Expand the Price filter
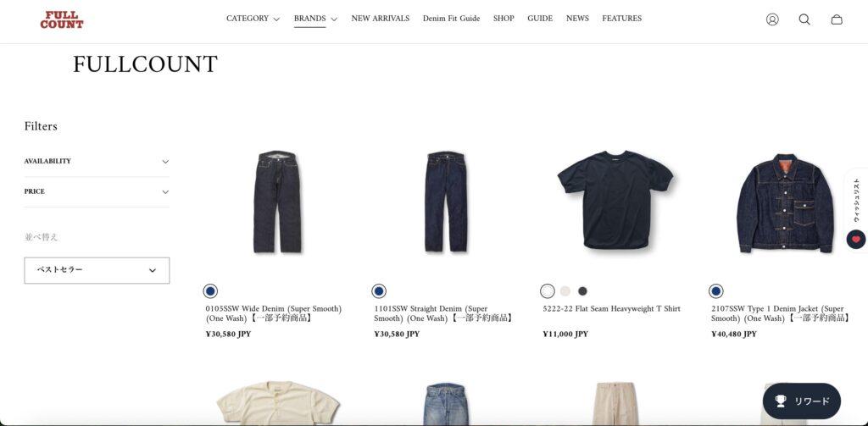This screenshot has height=426, width=868. click(97, 191)
